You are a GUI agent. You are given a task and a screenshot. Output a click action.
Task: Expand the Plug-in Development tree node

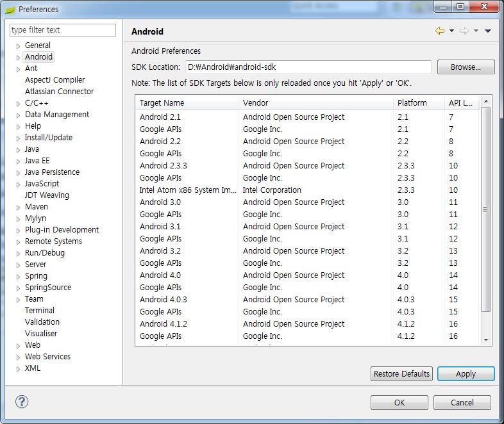[x=19, y=231]
